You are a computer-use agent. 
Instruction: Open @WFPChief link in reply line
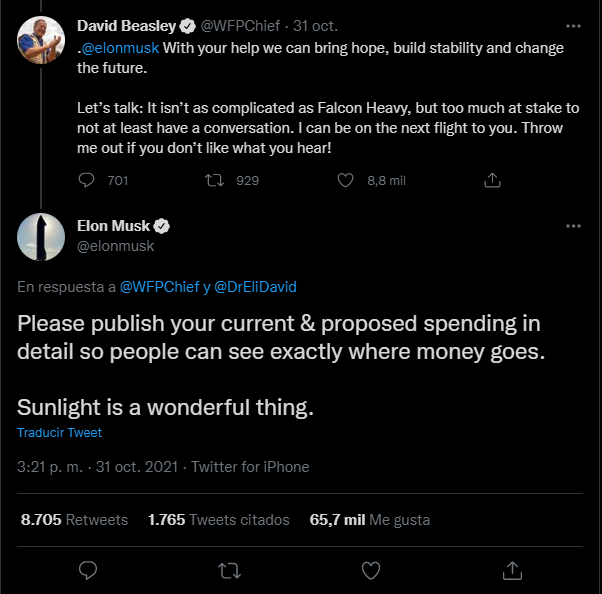click(x=158, y=287)
